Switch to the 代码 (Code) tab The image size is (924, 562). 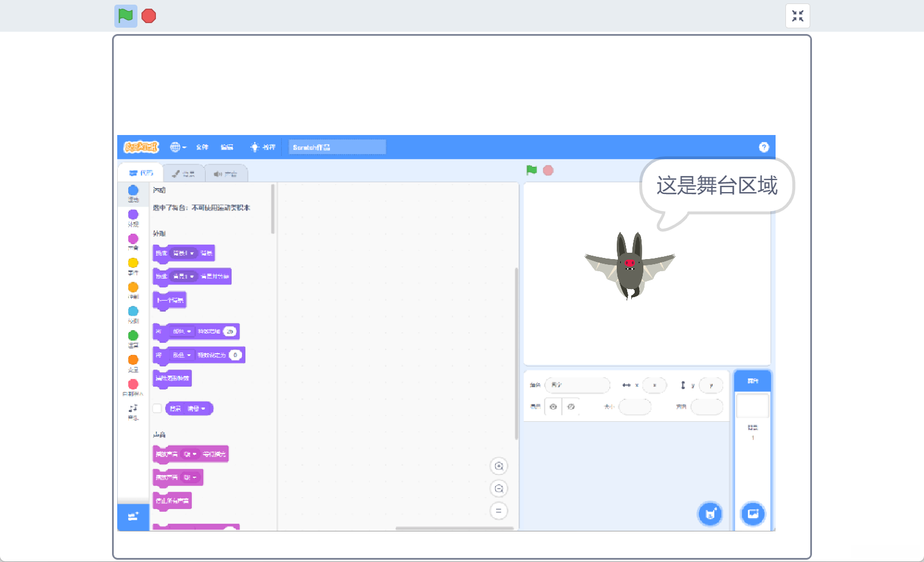point(141,173)
